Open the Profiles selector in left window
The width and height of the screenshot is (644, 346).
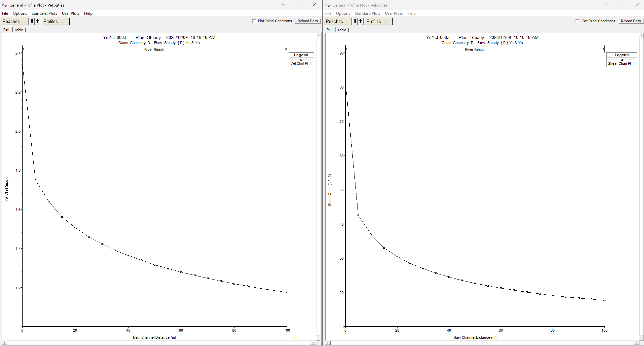[x=55, y=21]
